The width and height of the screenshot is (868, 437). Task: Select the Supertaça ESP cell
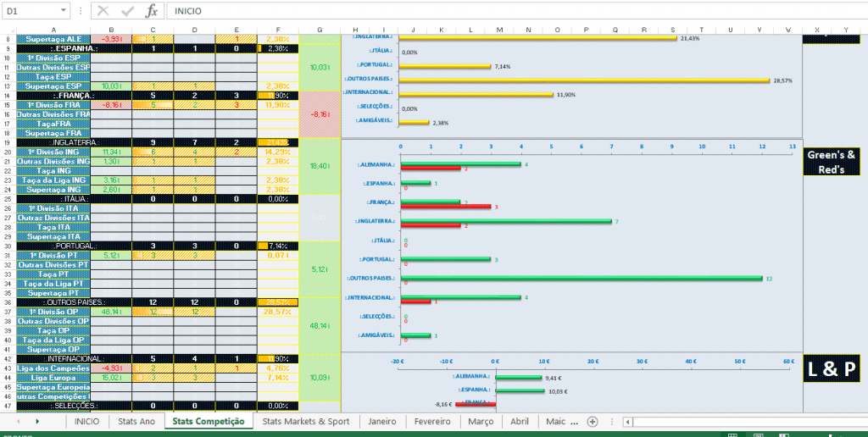[53, 86]
